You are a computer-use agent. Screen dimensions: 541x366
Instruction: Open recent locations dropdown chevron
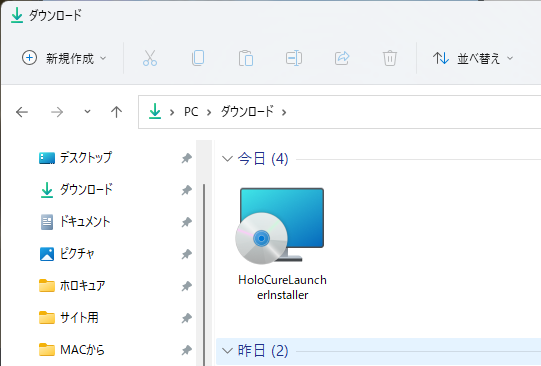click(87, 111)
